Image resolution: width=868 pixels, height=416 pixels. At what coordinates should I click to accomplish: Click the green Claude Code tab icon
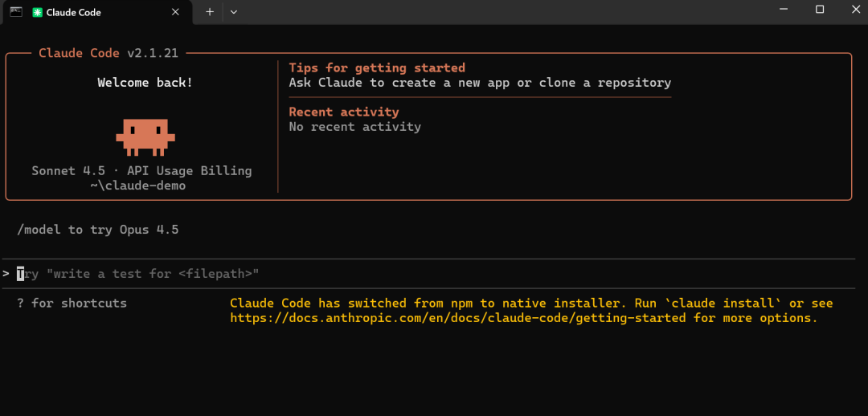click(x=38, y=12)
